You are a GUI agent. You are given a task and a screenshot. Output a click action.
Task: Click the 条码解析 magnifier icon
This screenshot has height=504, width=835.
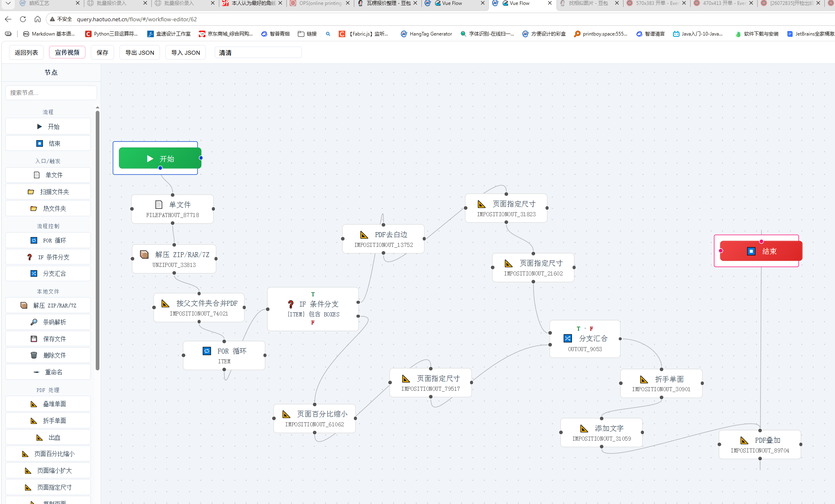34,322
